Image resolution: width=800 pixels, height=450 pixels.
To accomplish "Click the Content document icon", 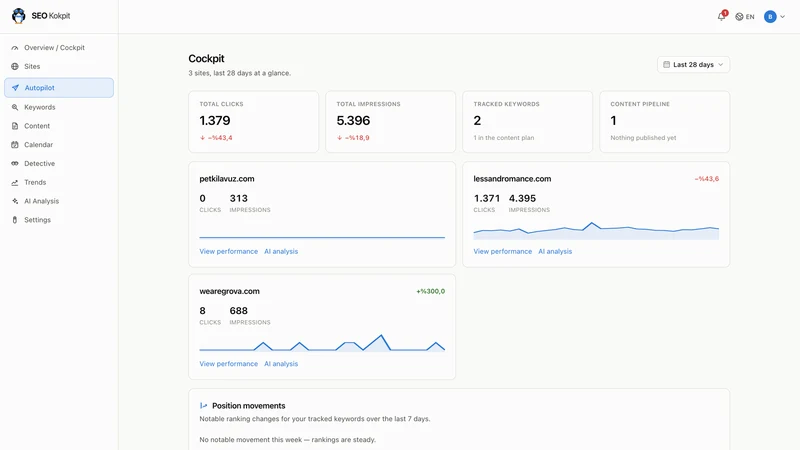I will point(15,126).
